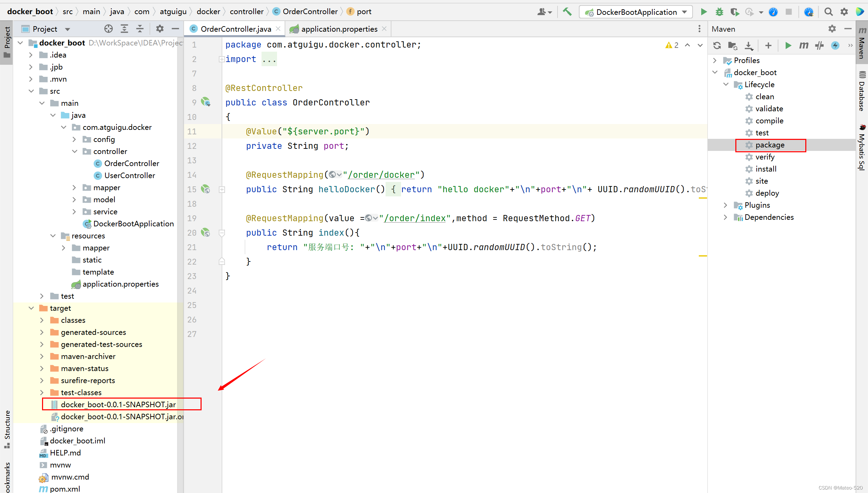Open the Database side tool tab
868x493 pixels.
click(x=862, y=91)
